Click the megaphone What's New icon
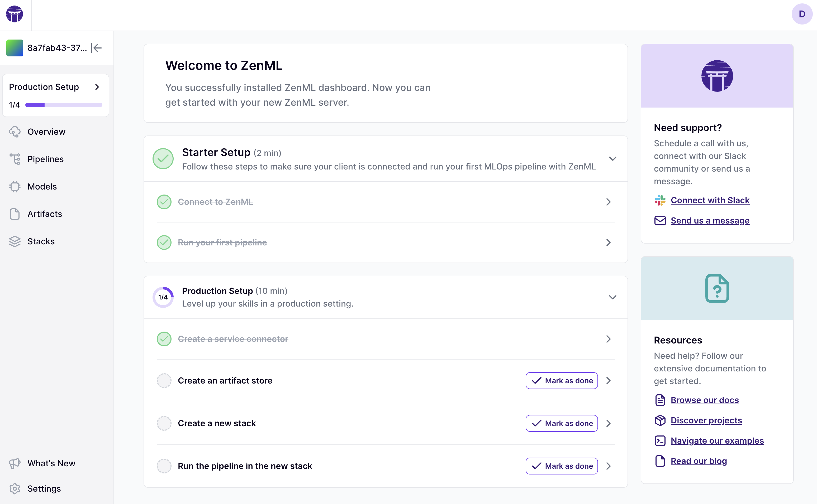This screenshot has width=817, height=504. pos(15,463)
